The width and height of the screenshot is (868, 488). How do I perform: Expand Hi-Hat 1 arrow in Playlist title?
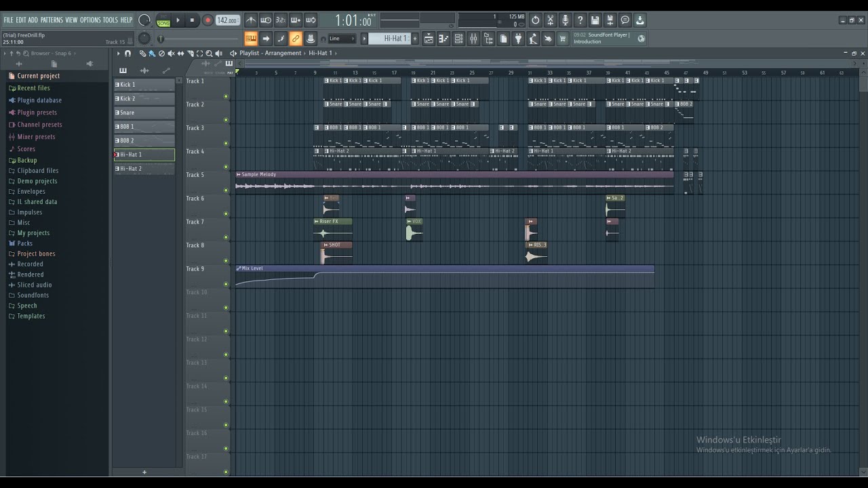click(x=336, y=53)
